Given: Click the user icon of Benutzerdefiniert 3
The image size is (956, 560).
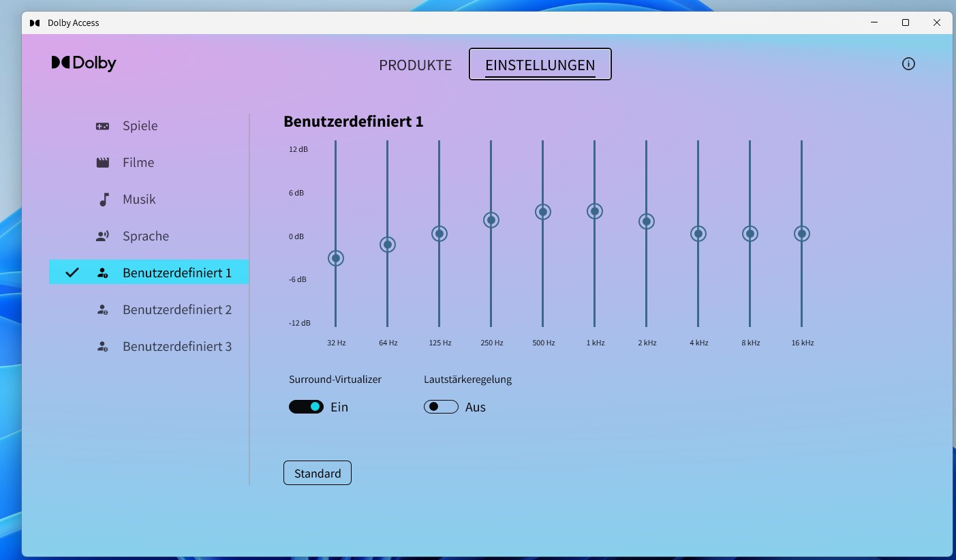Looking at the screenshot, I should [x=102, y=347].
